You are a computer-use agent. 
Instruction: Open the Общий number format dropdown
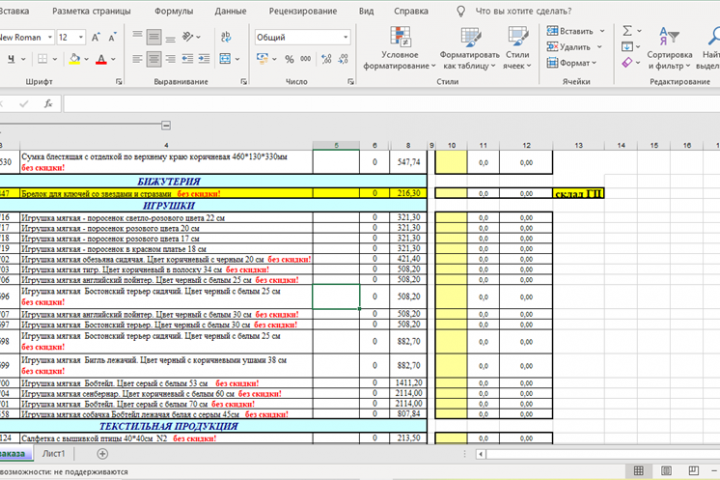tap(303, 37)
